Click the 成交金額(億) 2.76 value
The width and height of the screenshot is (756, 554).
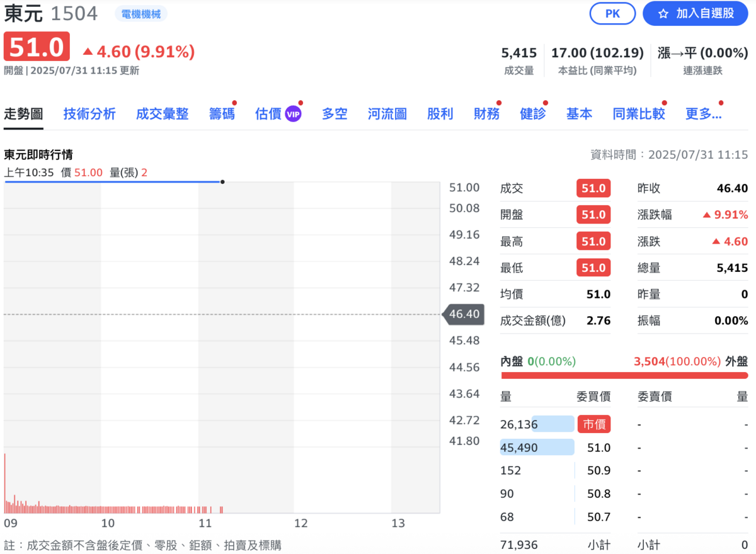pyautogui.click(x=598, y=320)
